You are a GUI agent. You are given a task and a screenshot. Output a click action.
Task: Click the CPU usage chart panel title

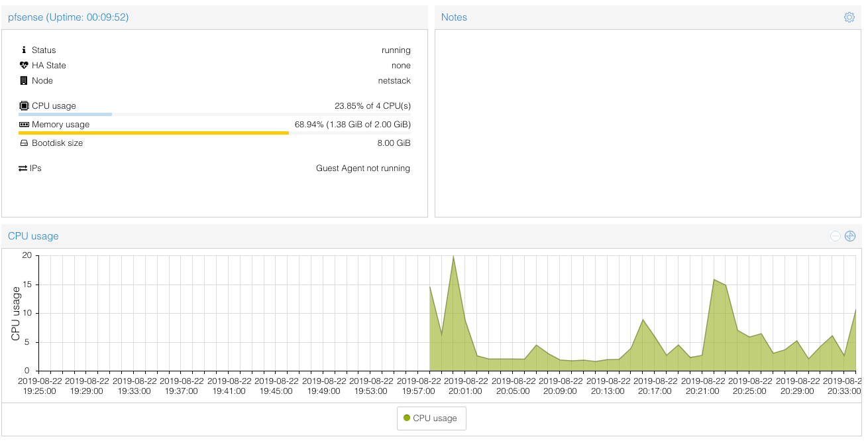pyautogui.click(x=33, y=236)
